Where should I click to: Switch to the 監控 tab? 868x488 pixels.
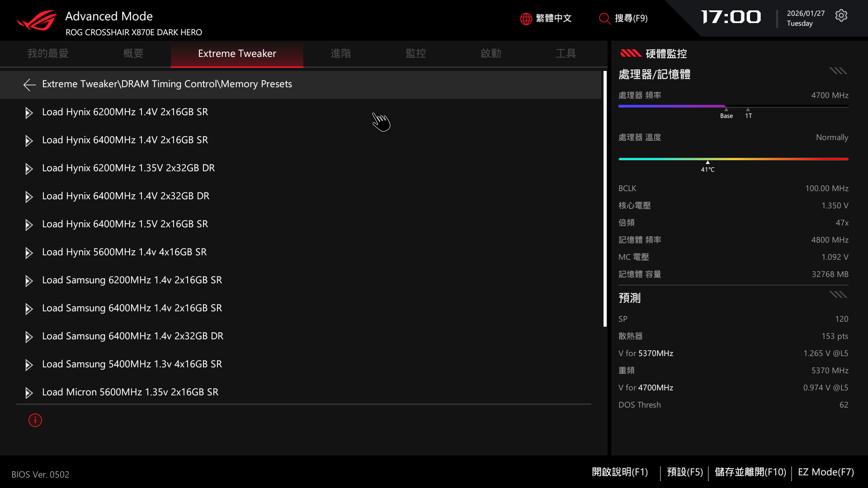coord(415,53)
